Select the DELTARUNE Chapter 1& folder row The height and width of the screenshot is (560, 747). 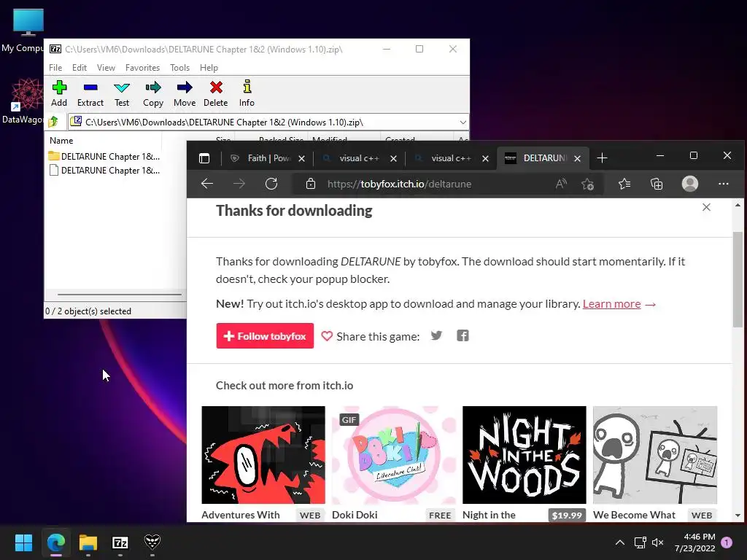[x=104, y=156]
